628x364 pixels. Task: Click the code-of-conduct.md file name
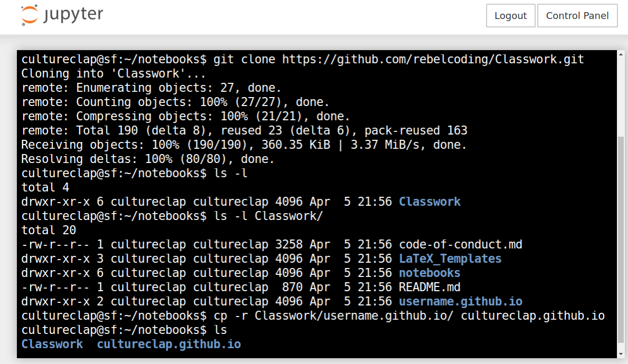tap(460, 244)
